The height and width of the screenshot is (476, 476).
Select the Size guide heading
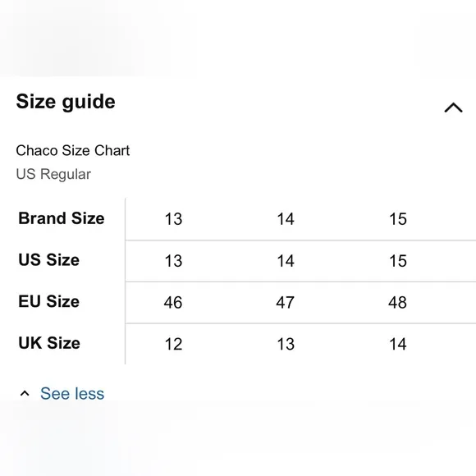66,102
